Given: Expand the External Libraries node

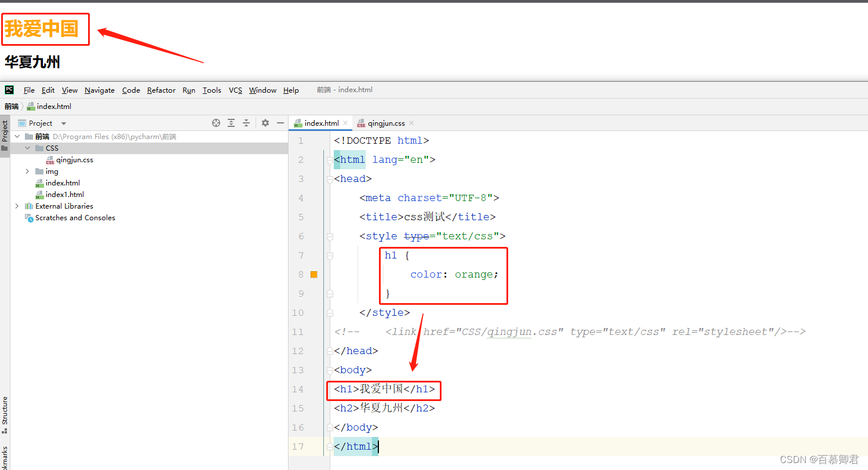Looking at the screenshot, I should click(17, 206).
